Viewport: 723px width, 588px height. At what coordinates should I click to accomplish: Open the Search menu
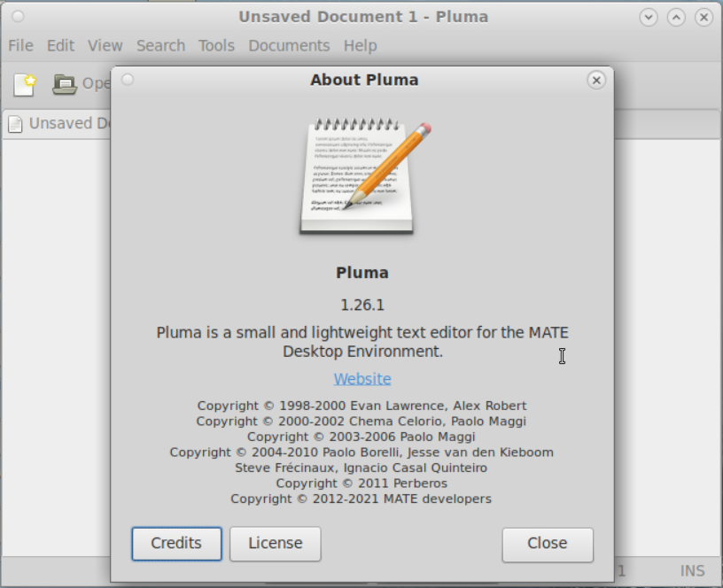160,45
